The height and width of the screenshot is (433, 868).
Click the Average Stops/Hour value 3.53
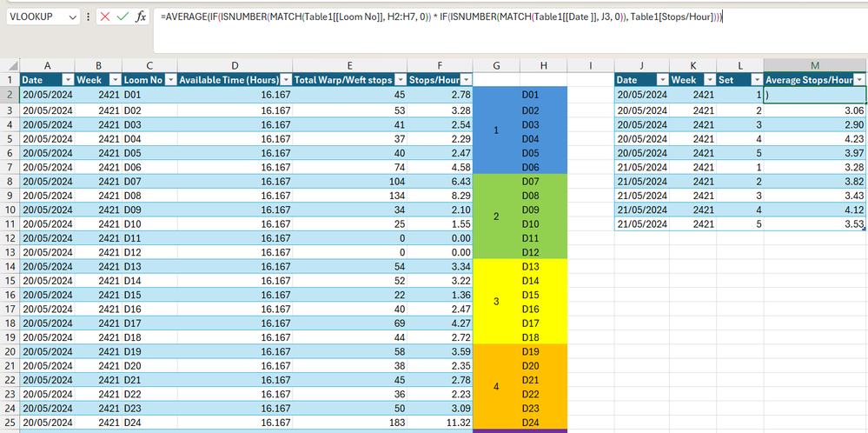(815, 223)
